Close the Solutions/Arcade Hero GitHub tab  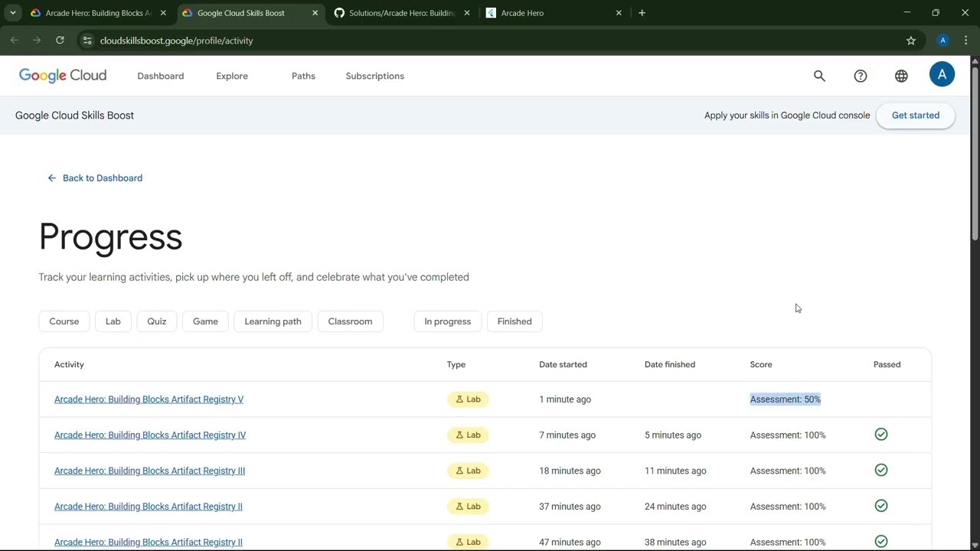click(467, 13)
